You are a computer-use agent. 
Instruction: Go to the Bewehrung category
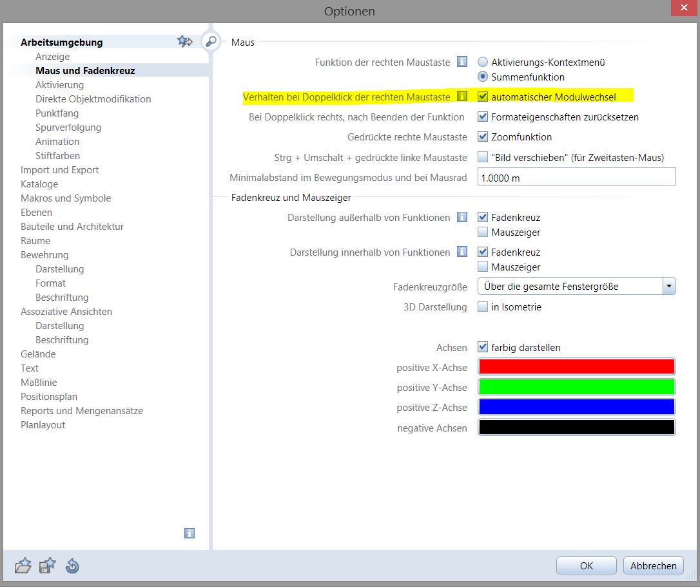click(x=44, y=255)
